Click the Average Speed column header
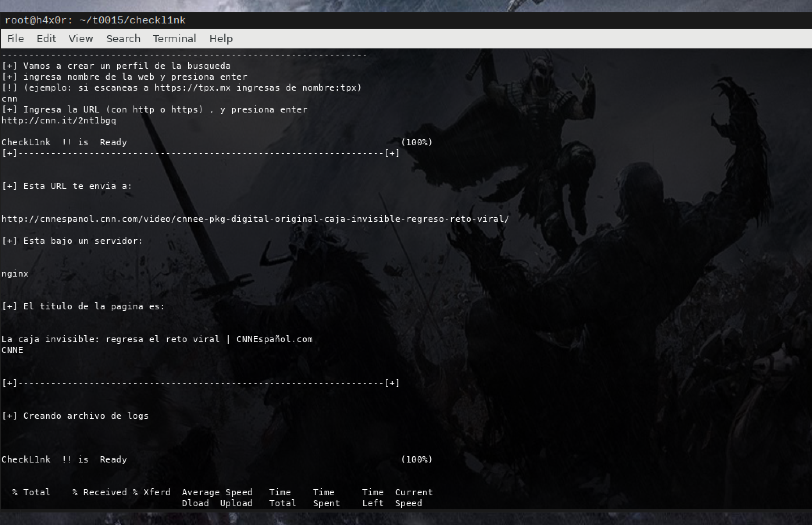Screen dimensions: 812x525 pyautogui.click(x=217, y=493)
